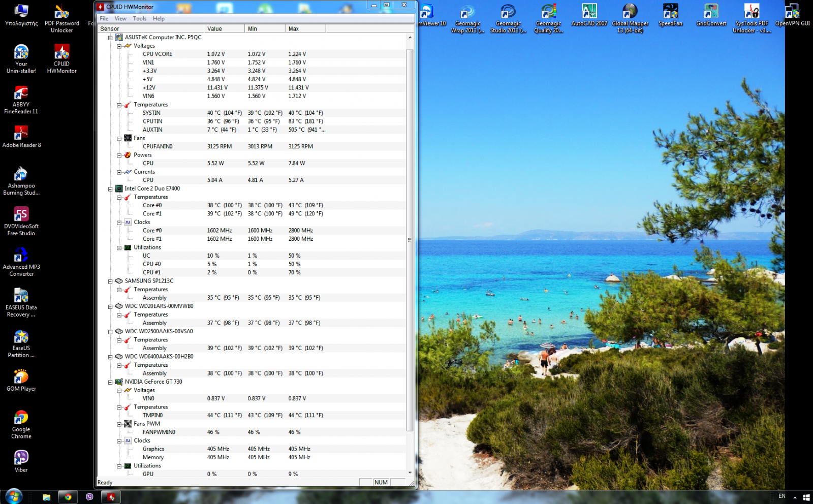The width and height of the screenshot is (813, 504).
Task: Open EaseUS Partition desktop icon
Action: [x=21, y=344]
